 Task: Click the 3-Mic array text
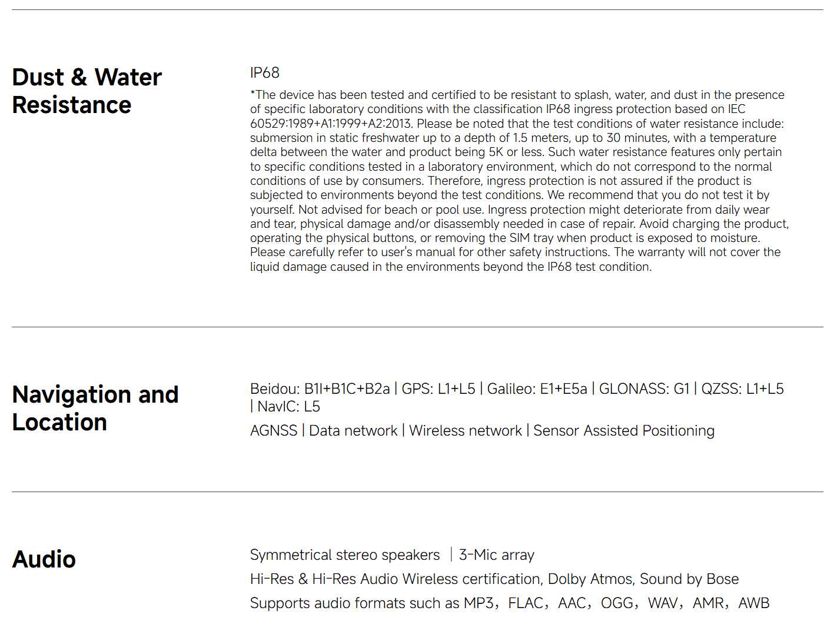tap(496, 555)
